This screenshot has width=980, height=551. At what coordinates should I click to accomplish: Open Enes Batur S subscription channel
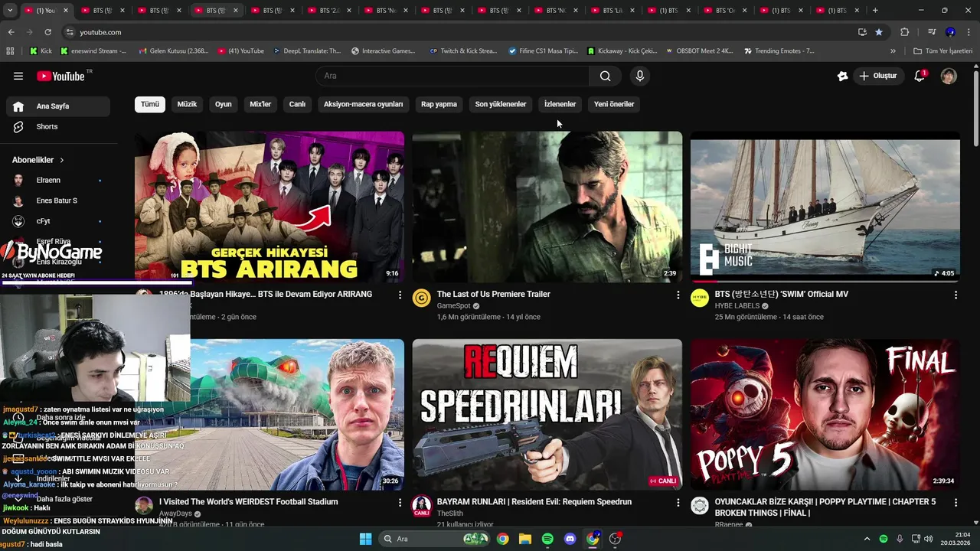(58, 201)
